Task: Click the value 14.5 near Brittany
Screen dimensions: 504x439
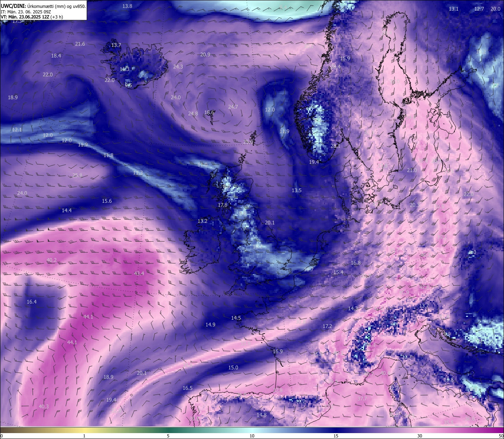Action: point(236,317)
